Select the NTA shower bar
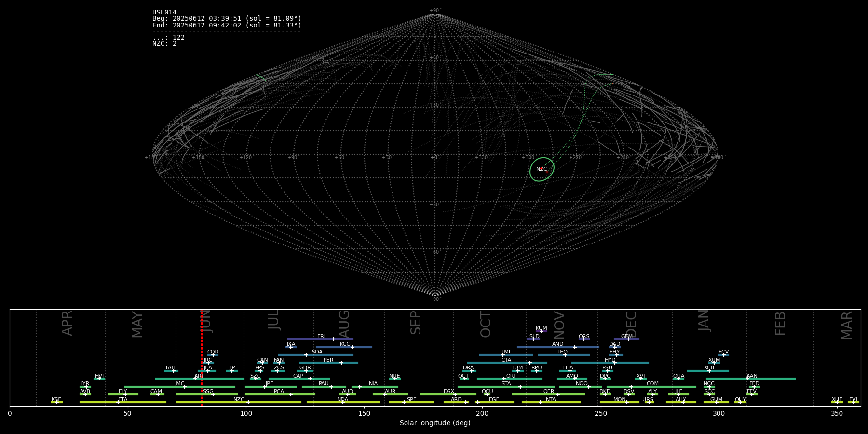 pos(551,402)
